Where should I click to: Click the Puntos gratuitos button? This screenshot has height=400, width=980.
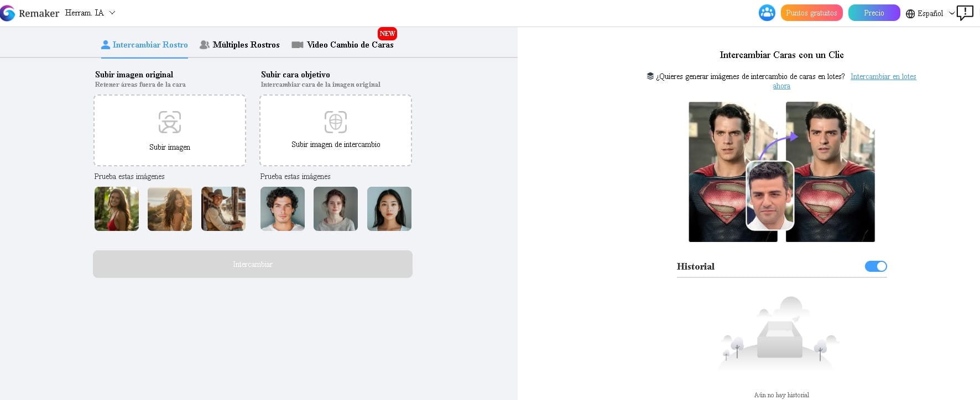click(x=811, y=13)
